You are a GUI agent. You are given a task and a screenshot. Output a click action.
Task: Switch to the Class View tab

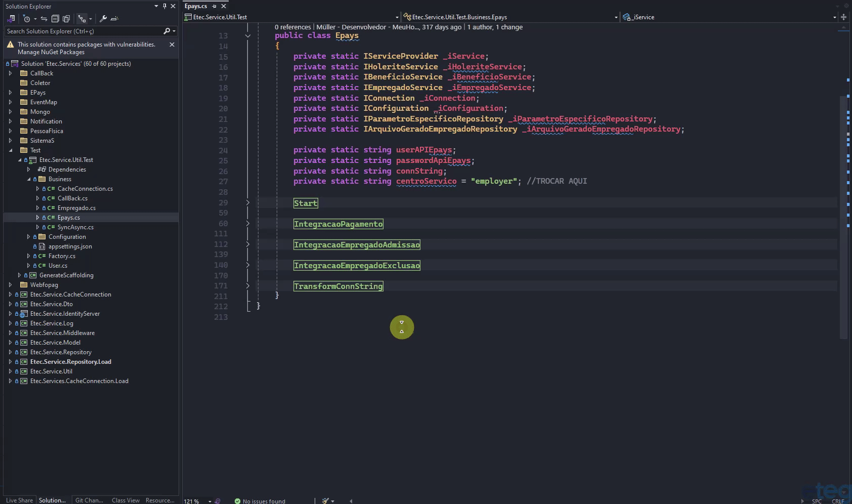125,500
